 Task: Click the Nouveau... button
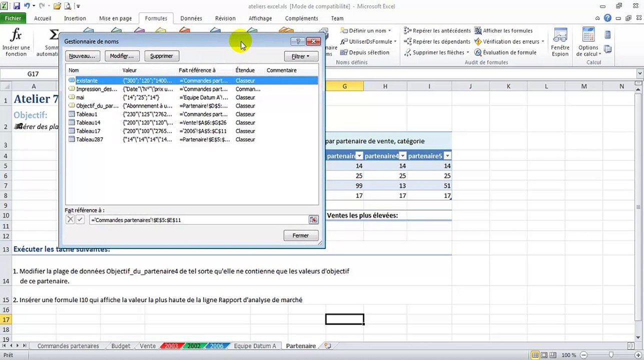83,56
